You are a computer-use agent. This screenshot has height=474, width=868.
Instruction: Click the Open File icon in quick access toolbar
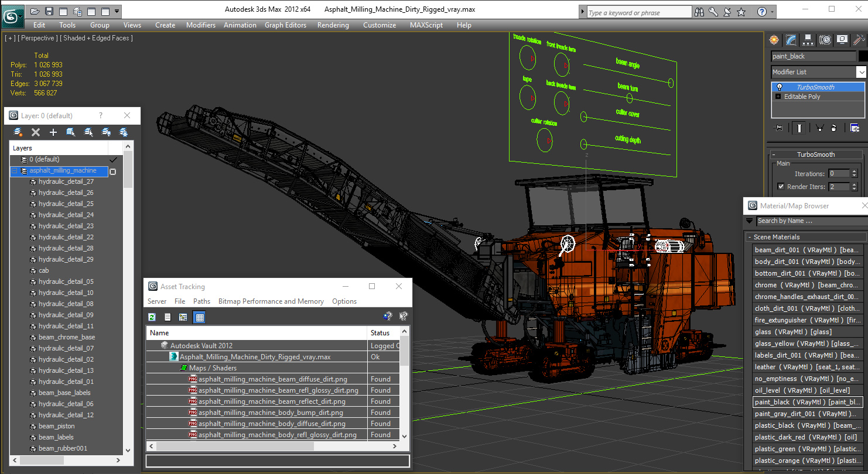(x=35, y=11)
